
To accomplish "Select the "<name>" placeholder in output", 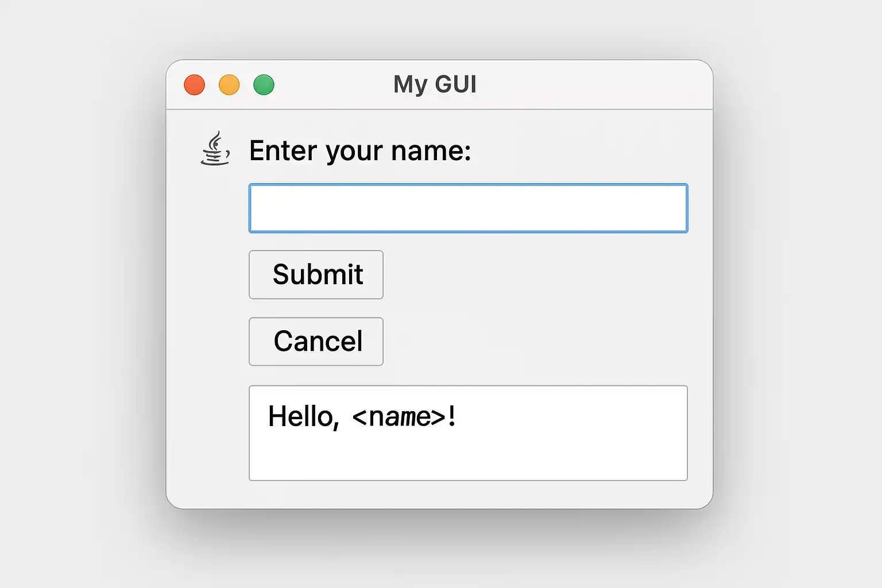I will 399,417.
